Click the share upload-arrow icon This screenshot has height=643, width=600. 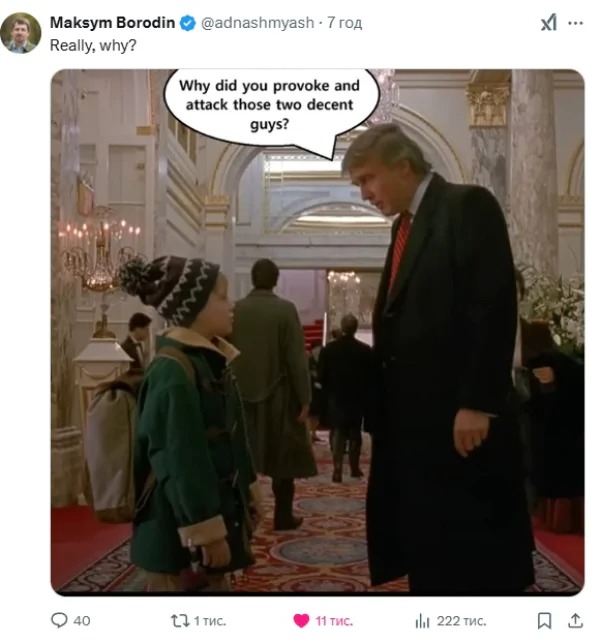pyautogui.click(x=575, y=621)
